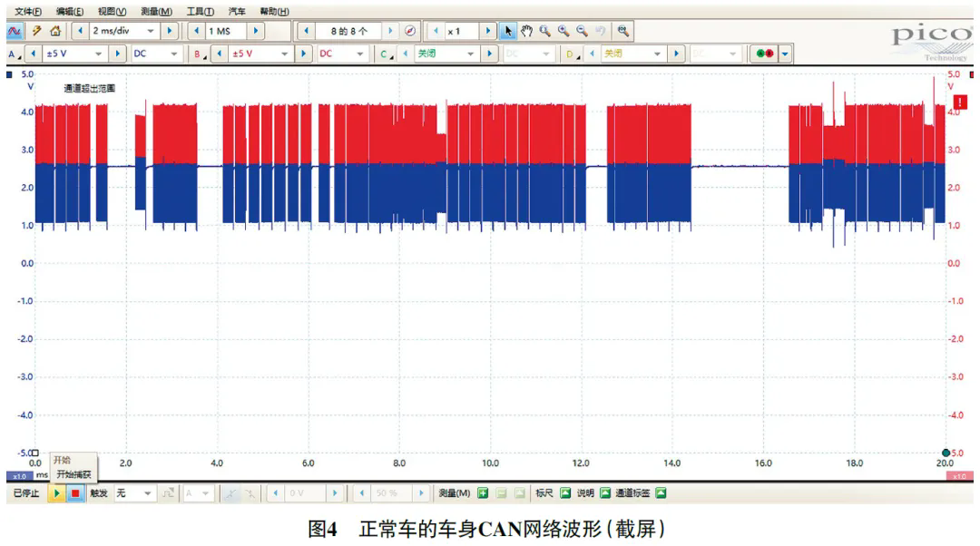Open the buffer navigator compass icon

(x=410, y=31)
